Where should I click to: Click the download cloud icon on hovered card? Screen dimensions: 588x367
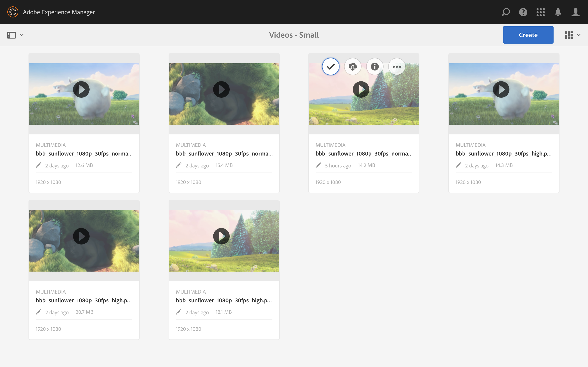pyautogui.click(x=353, y=67)
